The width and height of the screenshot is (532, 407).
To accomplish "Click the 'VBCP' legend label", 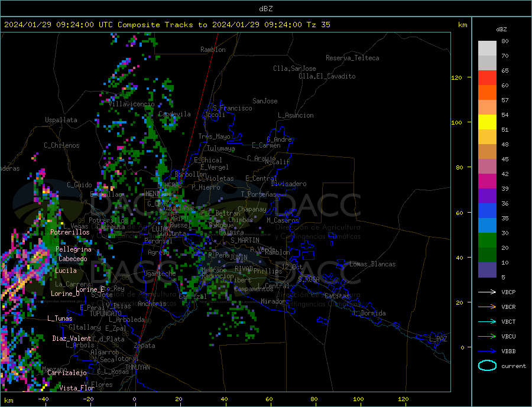I will coord(508,292).
